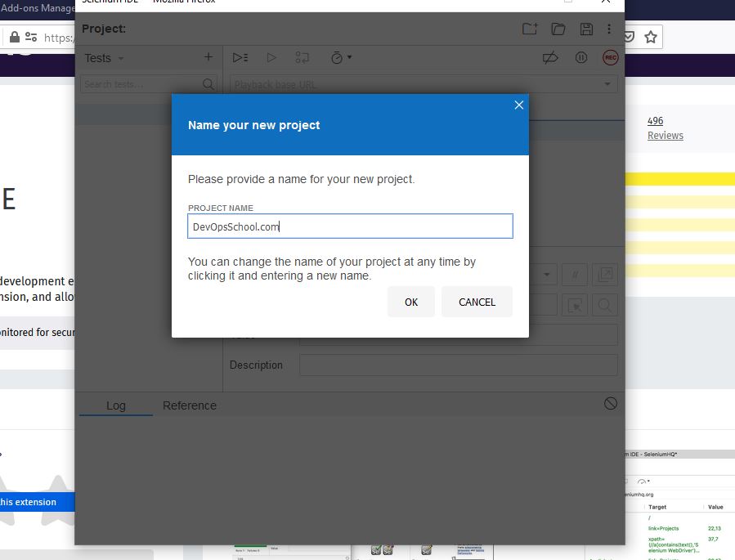Add a new test with plus icon
Image resolution: width=735 pixels, height=560 pixels.
coord(208,57)
